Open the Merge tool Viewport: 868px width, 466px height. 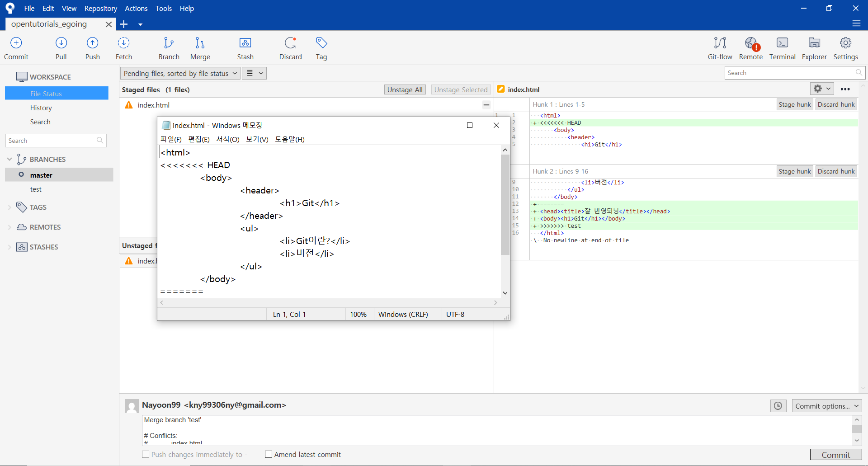[x=200, y=48]
